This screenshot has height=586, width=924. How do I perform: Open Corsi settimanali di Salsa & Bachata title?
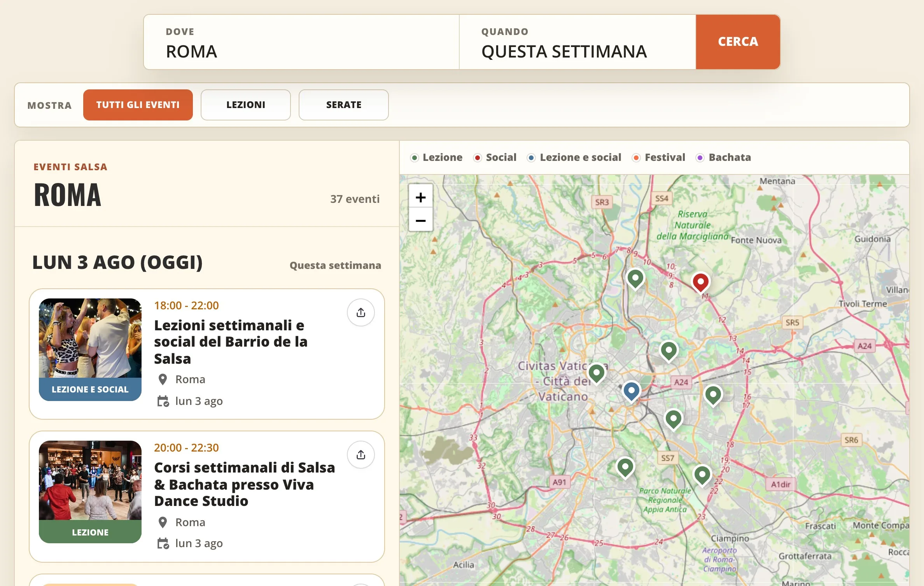pos(244,484)
